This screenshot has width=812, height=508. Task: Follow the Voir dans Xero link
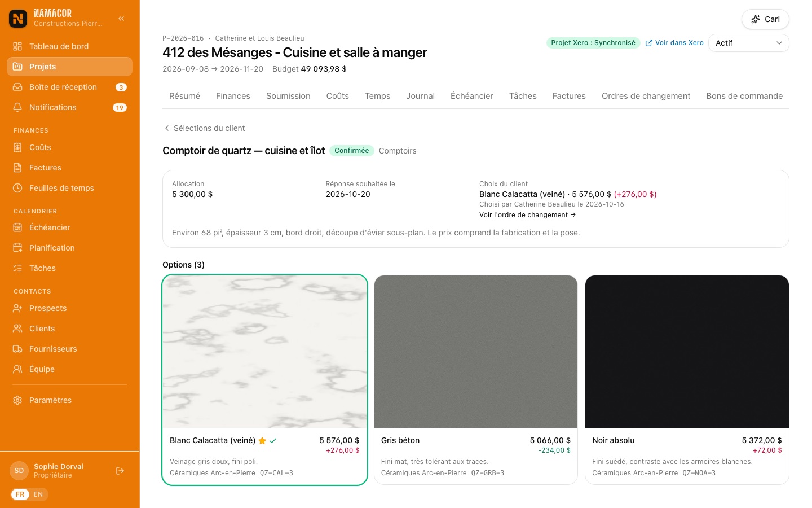tap(674, 43)
